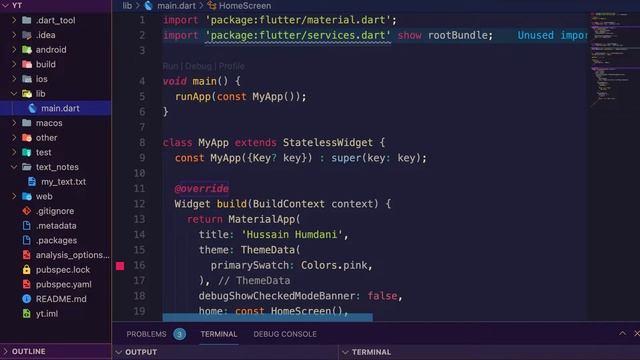This screenshot has height=360, width=640.
Task: Maximize the panel with the up chevron
Action: [x=622, y=333]
